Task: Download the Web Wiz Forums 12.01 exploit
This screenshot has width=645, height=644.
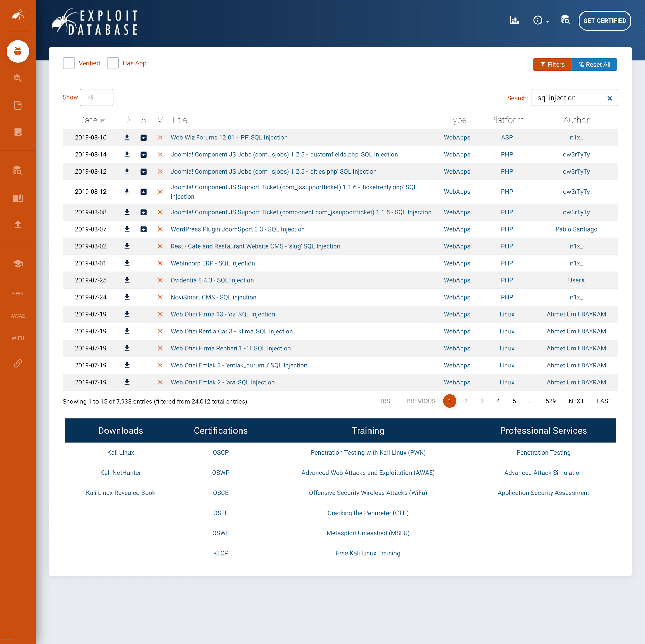Action: pos(127,137)
